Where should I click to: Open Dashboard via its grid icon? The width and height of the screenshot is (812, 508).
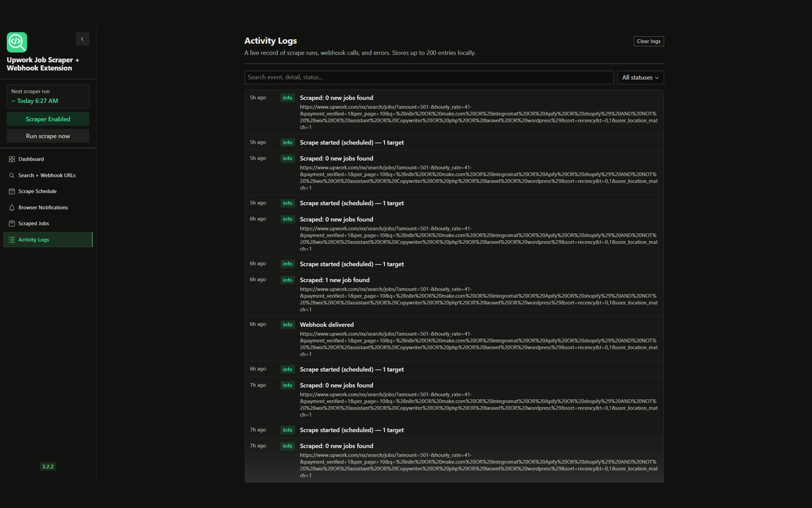12,159
